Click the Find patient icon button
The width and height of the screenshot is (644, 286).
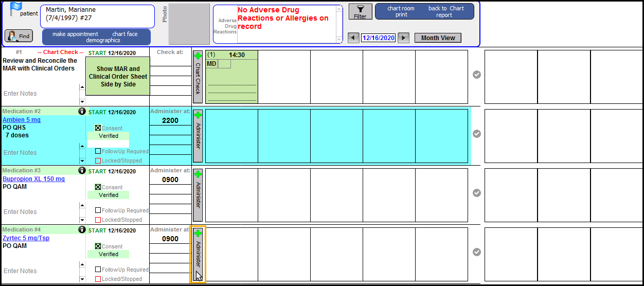(x=19, y=36)
